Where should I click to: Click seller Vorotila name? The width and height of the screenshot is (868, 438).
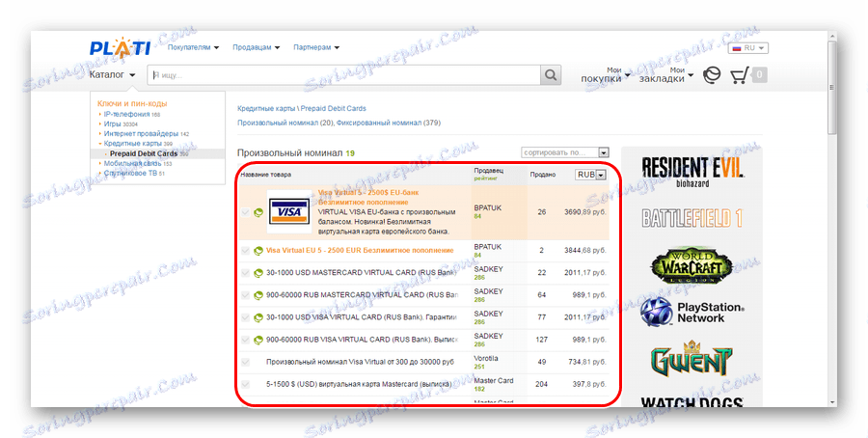pyautogui.click(x=486, y=358)
